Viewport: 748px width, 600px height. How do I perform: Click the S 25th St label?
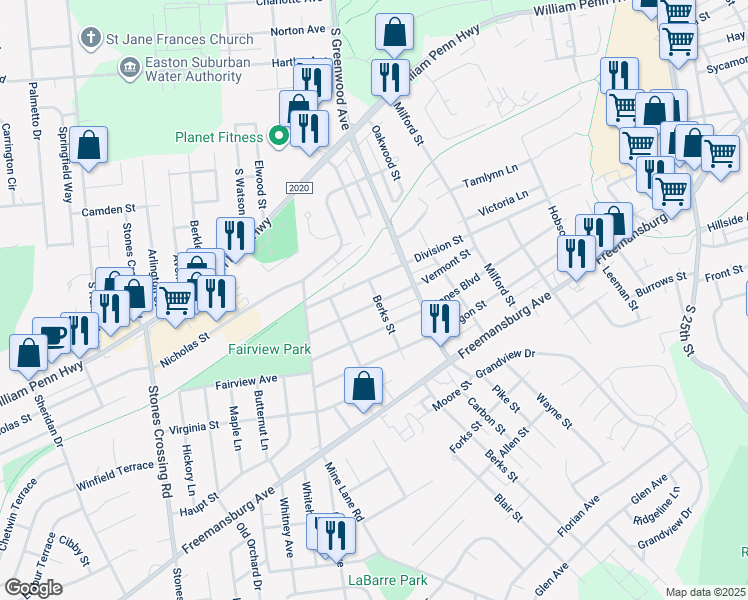click(687, 331)
